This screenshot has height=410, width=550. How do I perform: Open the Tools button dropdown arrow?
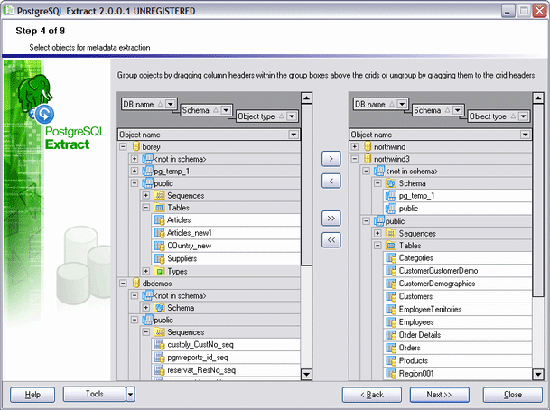(130, 395)
